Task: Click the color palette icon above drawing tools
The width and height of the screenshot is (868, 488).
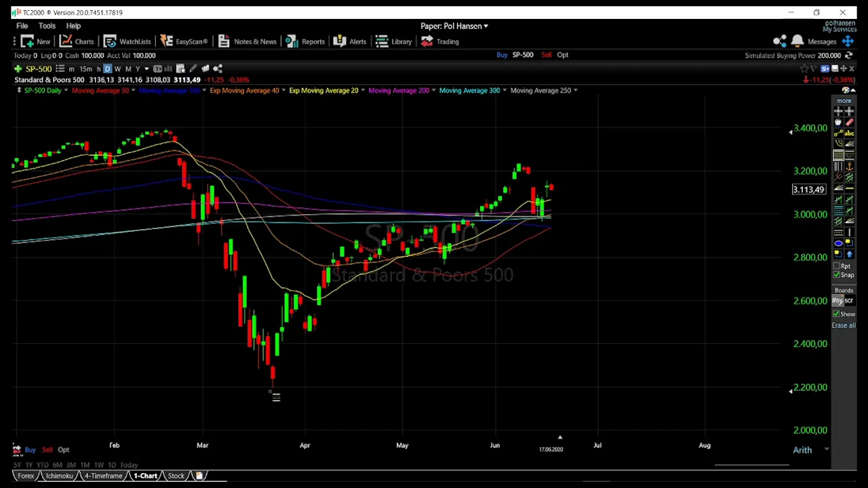Action: 845,90
